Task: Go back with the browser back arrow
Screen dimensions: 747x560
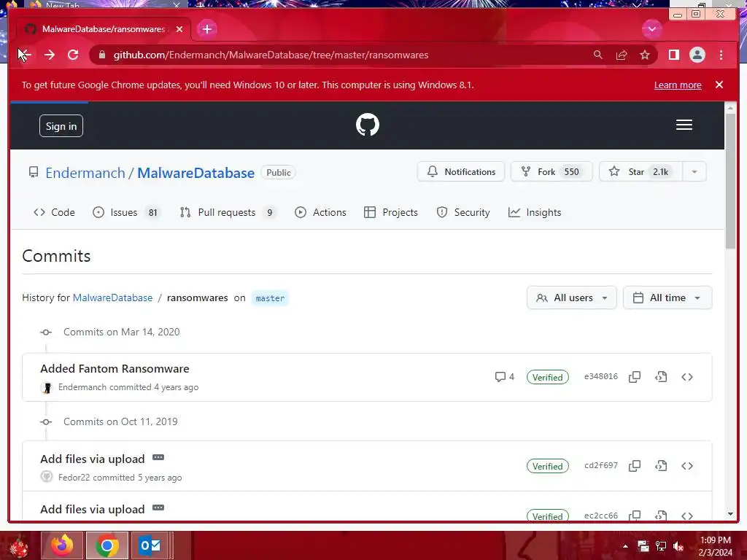Action: click(25, 55)
